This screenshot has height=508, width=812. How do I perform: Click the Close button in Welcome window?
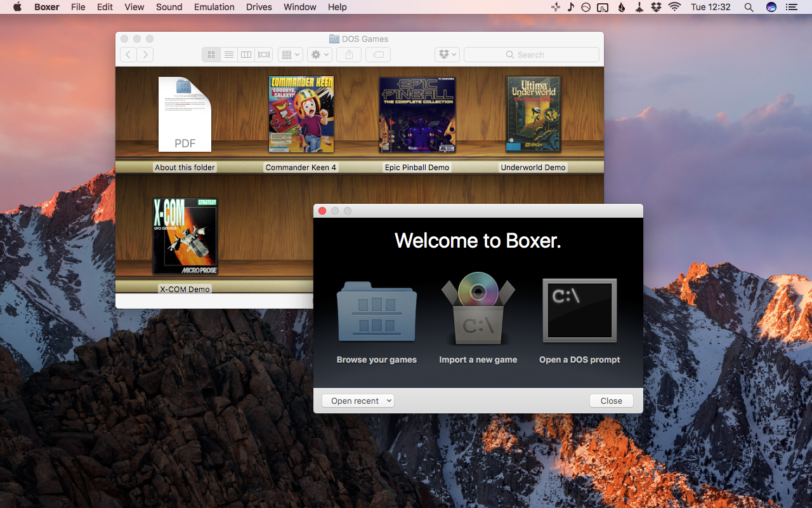(x=612, y=401)
